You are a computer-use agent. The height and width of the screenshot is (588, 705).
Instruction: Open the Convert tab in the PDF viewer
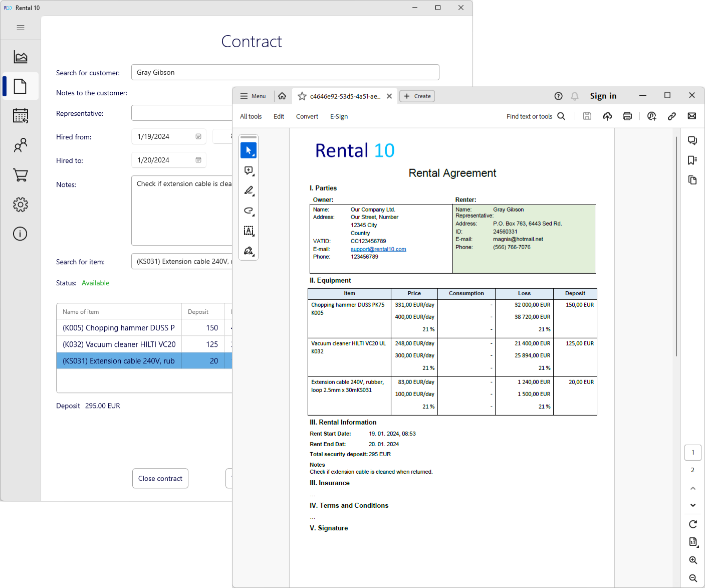[307, 116]
